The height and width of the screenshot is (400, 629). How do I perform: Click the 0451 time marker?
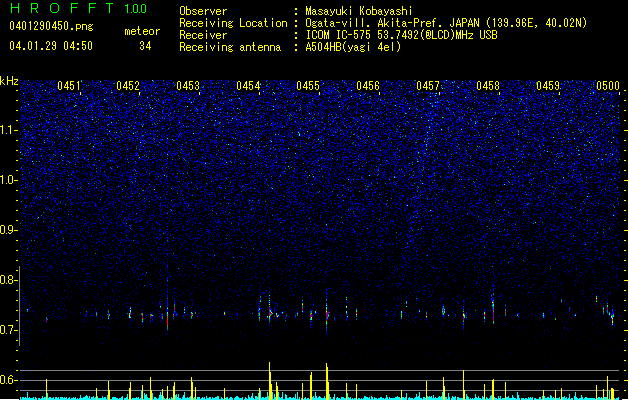click(69, 85)
